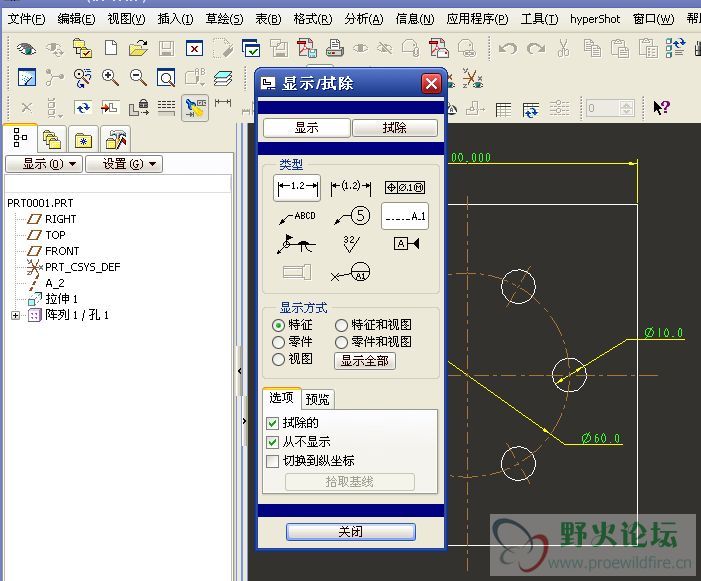
Task: Uncheck the 从不显示 checkbox
Action: [272, 442]
